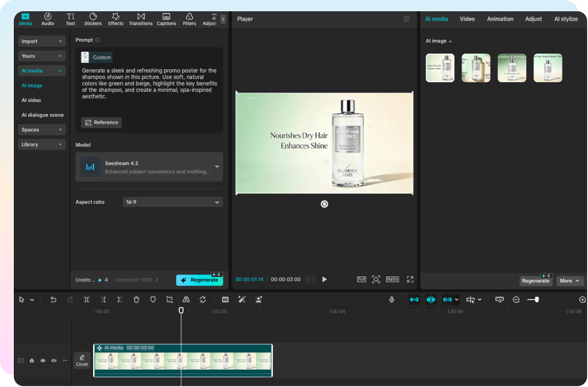Click the Reference button under prompt
The height and width of the screenshot is (387, 588).
[x=101, y=123]
